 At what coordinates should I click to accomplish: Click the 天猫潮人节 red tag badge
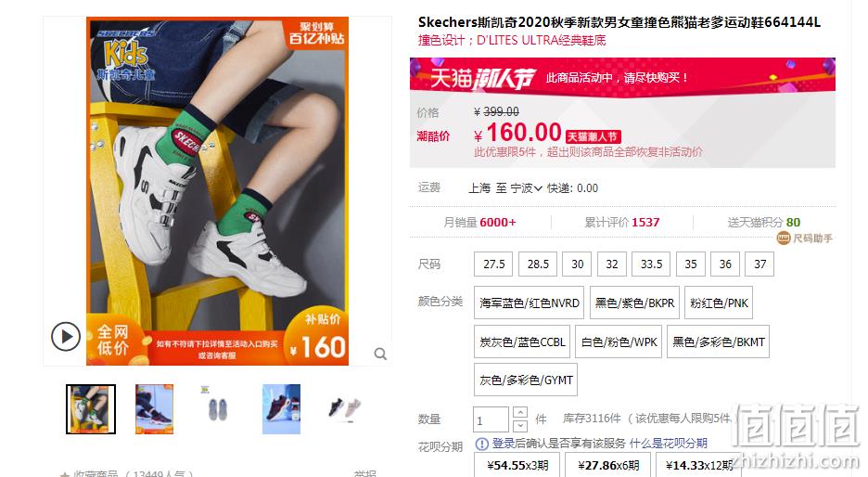click(x=593, y=136)
